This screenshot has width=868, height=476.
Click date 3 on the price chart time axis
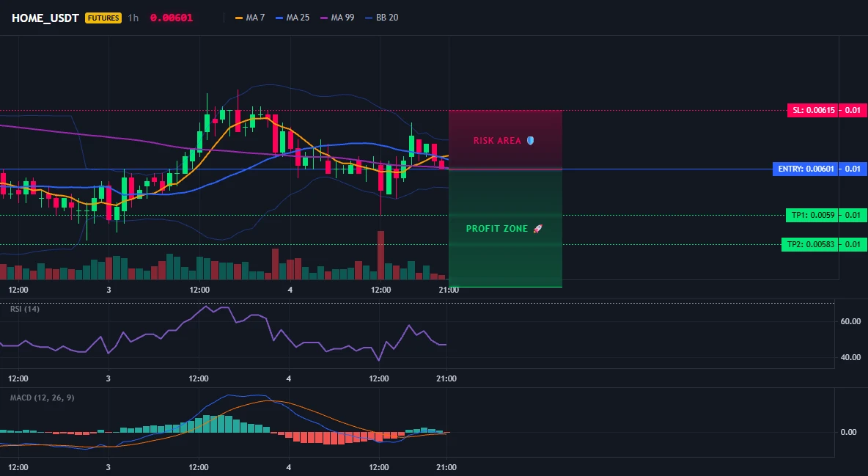108,290
